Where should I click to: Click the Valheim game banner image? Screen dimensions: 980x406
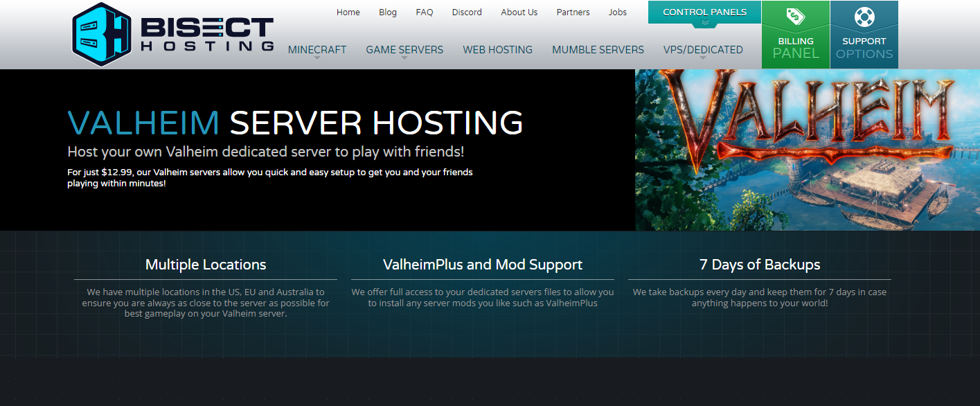pyautogui.click(x=808, y=150)
